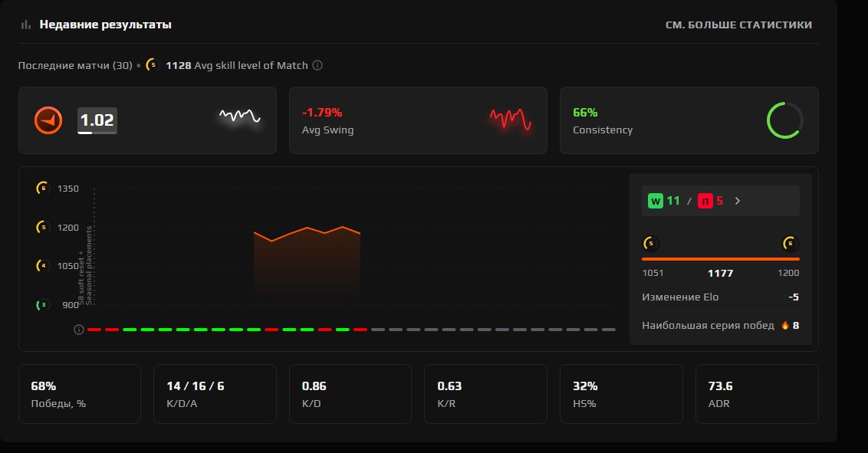The height and width of the screenshot is (453, 868).
Task: Open the 73.6 ADR card
Action: click(757, 394)
